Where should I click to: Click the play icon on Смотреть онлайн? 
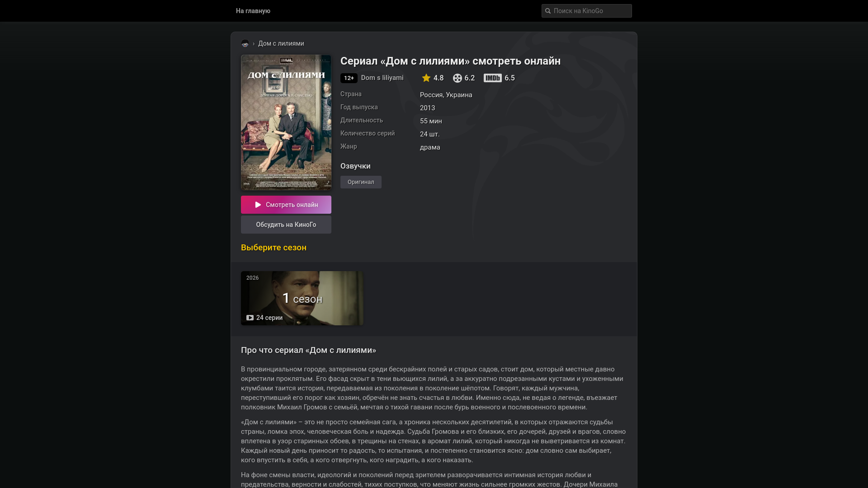point(258,205)
